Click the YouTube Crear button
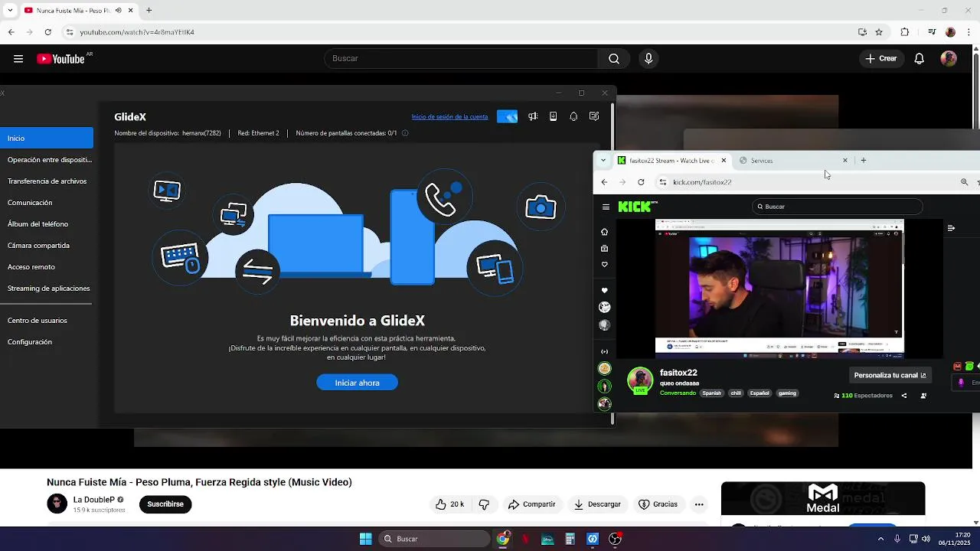 pos(880,59)
